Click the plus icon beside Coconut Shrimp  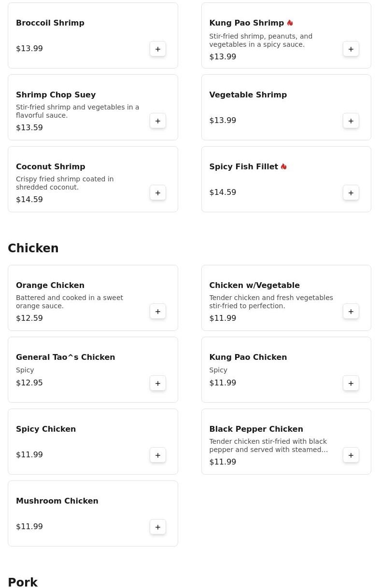click(x=158, y=192)
